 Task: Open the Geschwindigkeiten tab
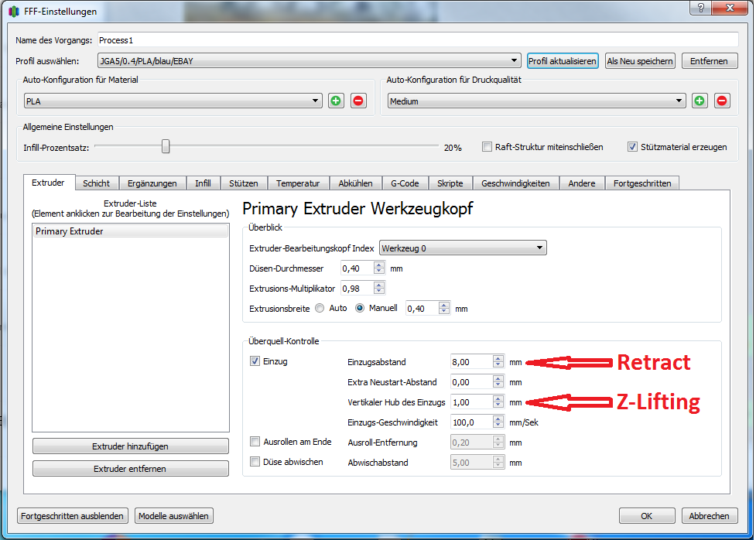tap(515, 183)
